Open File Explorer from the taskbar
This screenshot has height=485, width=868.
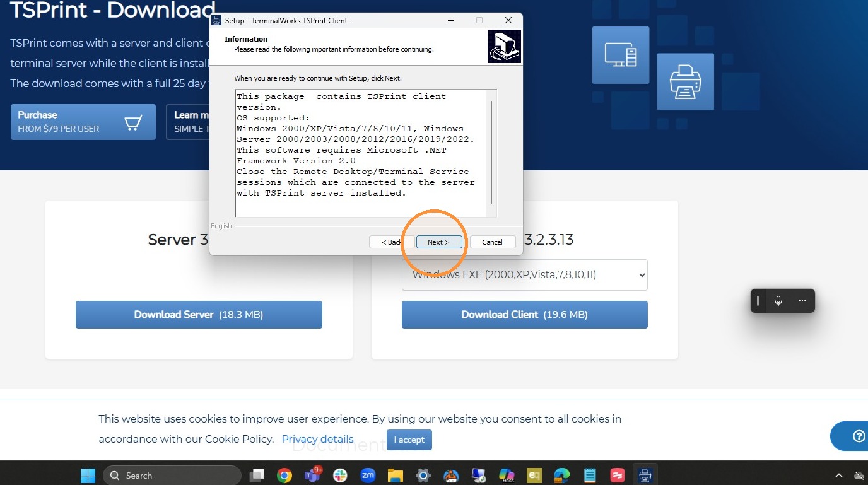pyautogui.click(x=396, y=476)
